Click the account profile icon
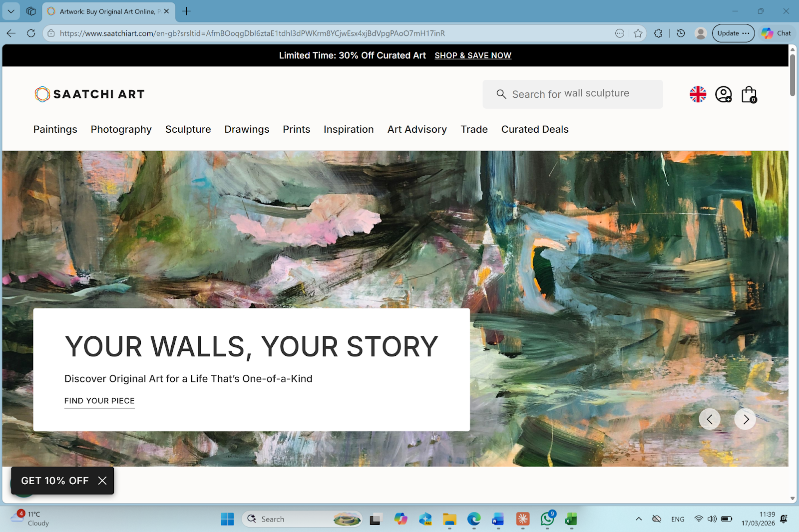The width and height of the screenshot is (799, 532). pos(723,94)
